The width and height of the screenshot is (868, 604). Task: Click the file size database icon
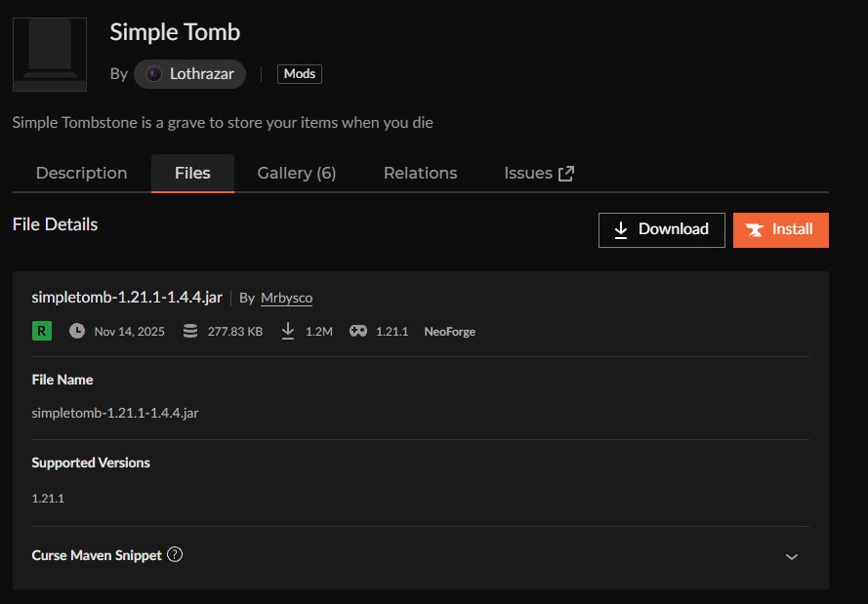tap(188, 331)
